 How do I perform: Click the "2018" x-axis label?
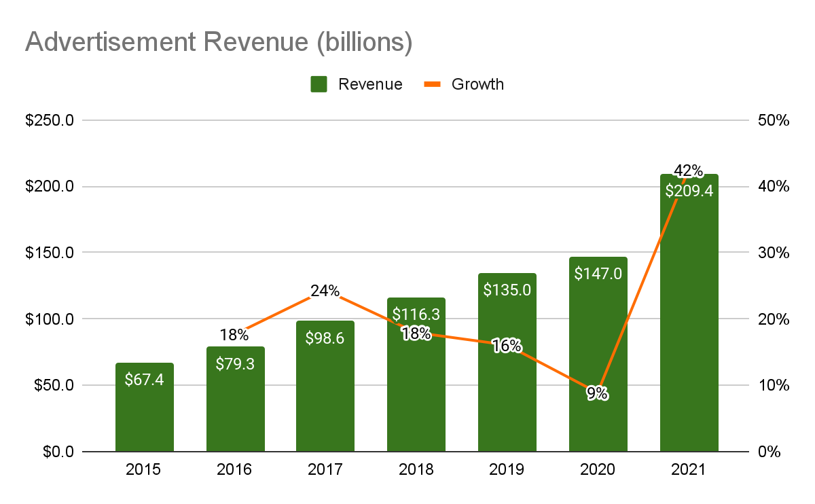(x=416, y=469)
